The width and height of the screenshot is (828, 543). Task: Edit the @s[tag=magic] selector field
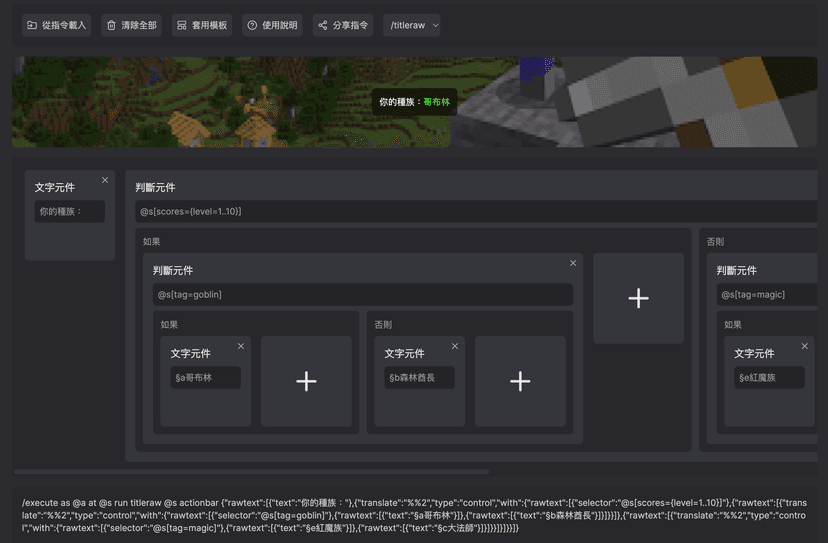[767, 294]
